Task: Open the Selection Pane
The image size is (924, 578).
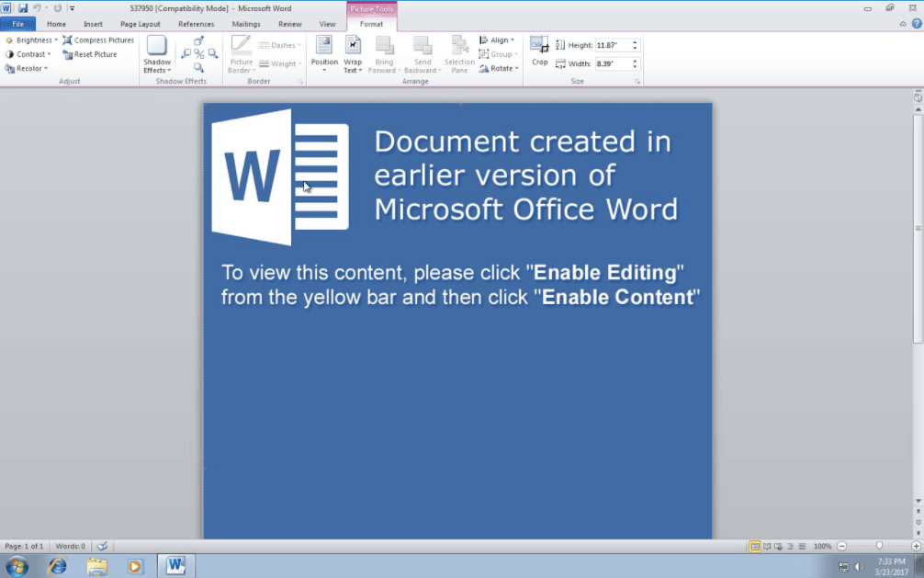Action: pos(459,54)
